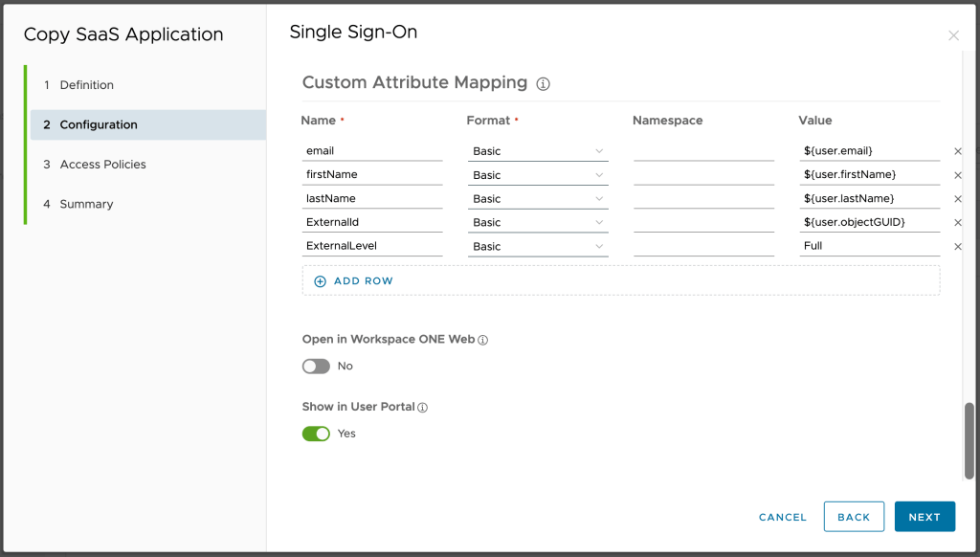Remove the email attribute row
Screen dimensions: 980x557
click(x=957, y=151)
